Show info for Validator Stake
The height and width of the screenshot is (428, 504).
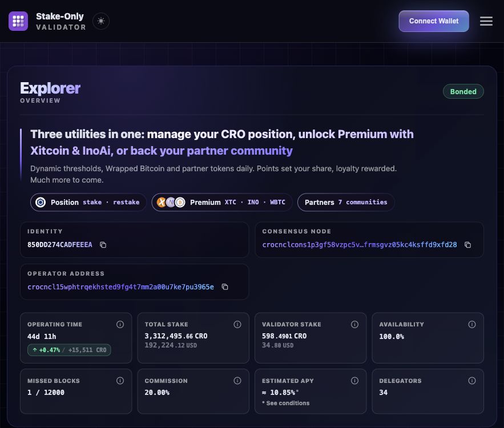[x=354, y=324]
